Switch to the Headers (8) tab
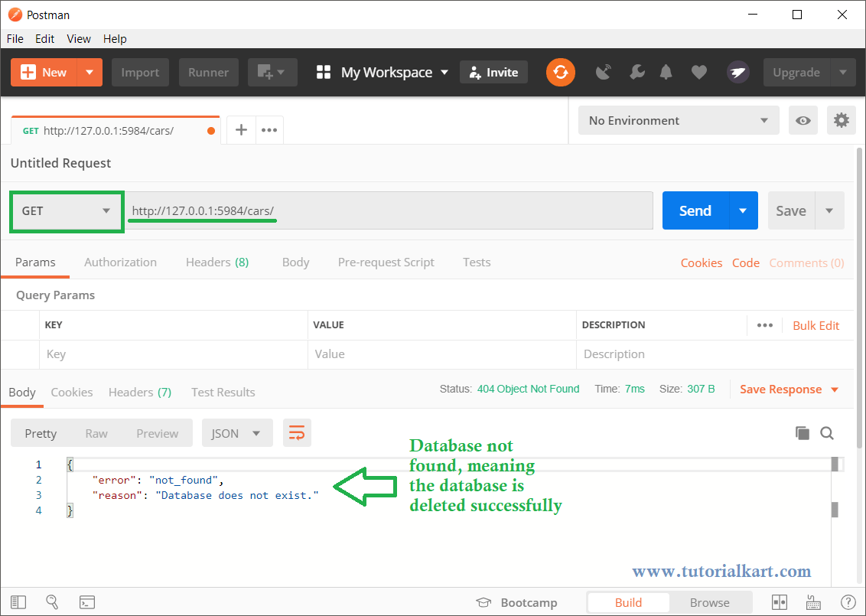Image resolution: width=866 pixels, height=616 pixels. (217, 262)
